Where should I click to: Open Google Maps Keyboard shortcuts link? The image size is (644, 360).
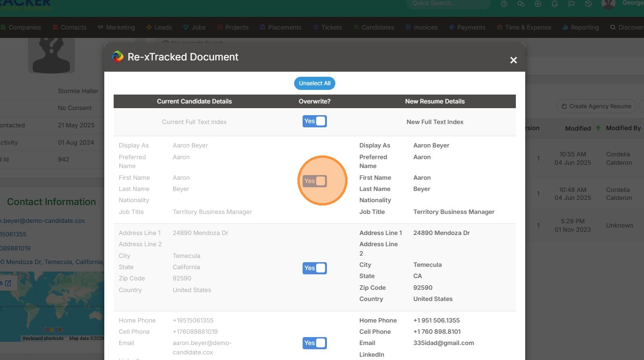[x=43, y=338]
